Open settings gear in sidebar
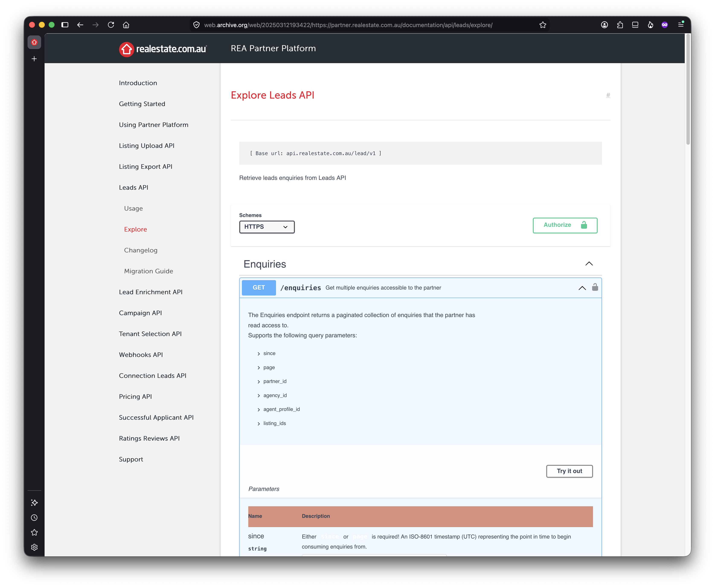Viewport: 715px width, 588px height. 34,547
